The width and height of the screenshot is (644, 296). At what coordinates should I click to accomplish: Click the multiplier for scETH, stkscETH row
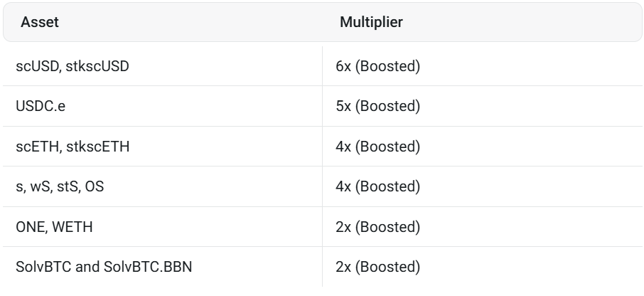[x=377, y=147]
